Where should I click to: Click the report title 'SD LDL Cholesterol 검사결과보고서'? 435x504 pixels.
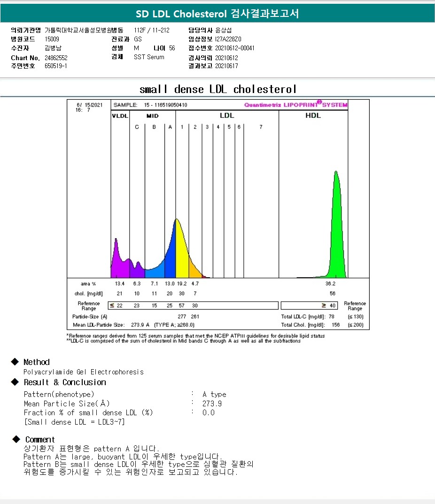point(217,14)
